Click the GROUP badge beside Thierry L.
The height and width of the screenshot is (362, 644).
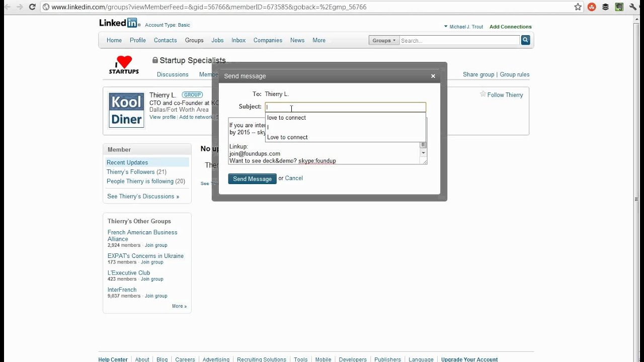[192, 95]
